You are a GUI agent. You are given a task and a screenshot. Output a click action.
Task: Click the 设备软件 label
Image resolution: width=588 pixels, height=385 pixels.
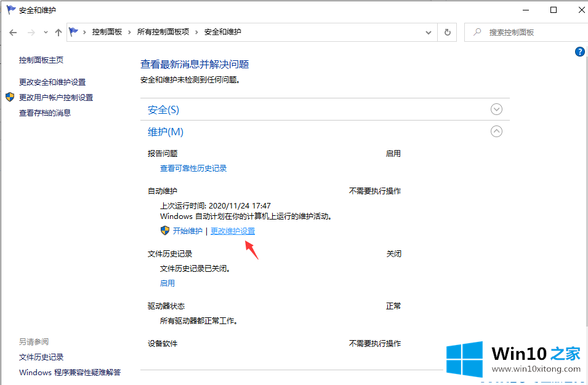163,344
